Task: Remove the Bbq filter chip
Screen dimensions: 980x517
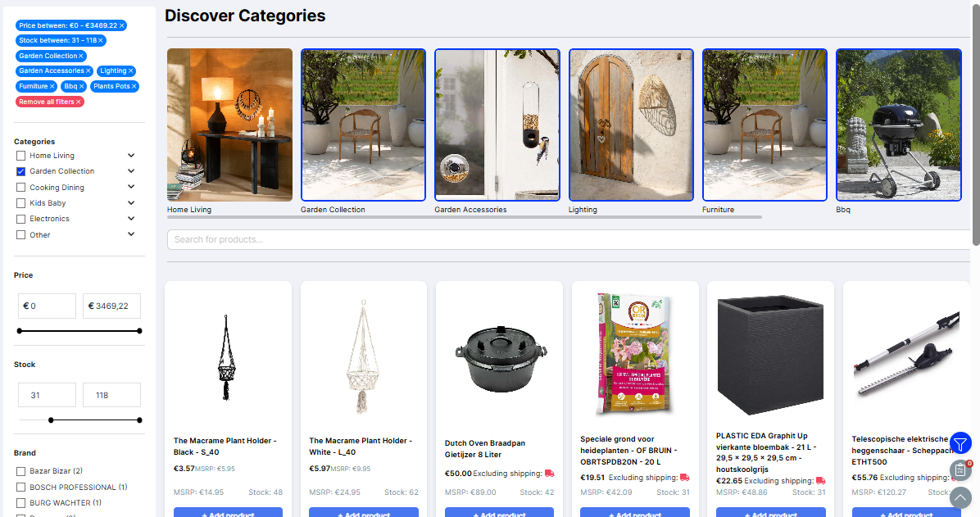Action: click(81, 86)
